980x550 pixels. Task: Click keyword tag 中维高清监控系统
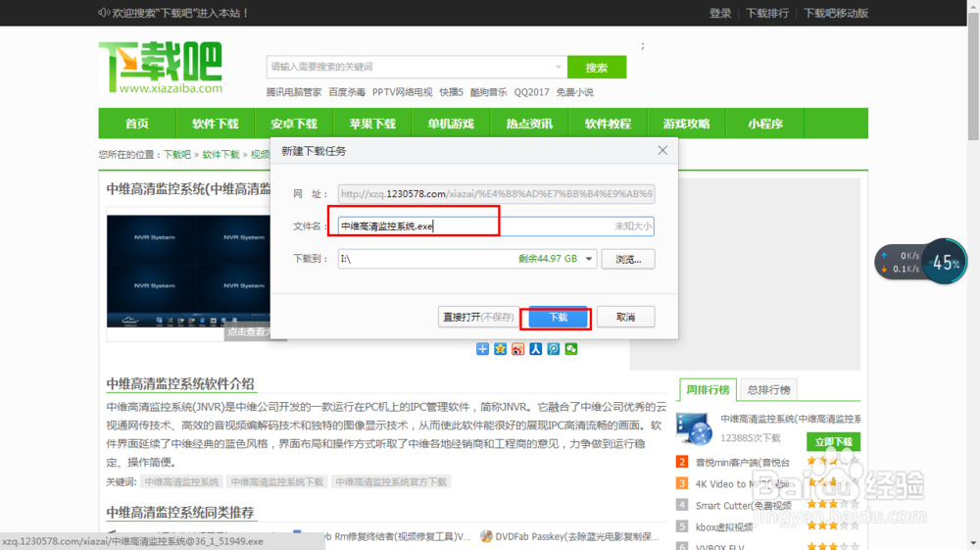point(182,482)
